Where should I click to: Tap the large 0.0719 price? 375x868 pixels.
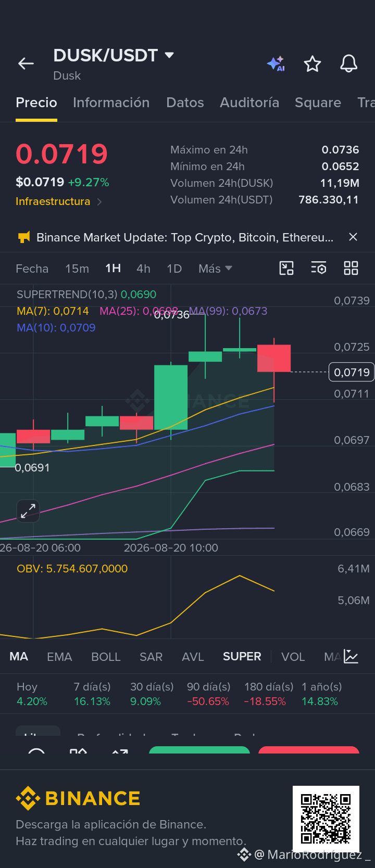coord(61,154)
